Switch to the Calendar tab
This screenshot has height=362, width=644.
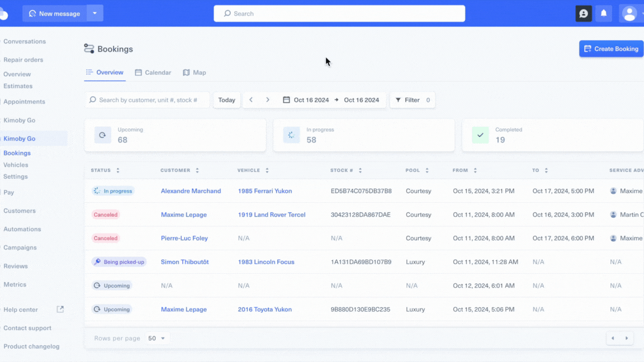[x=153, y=73]
